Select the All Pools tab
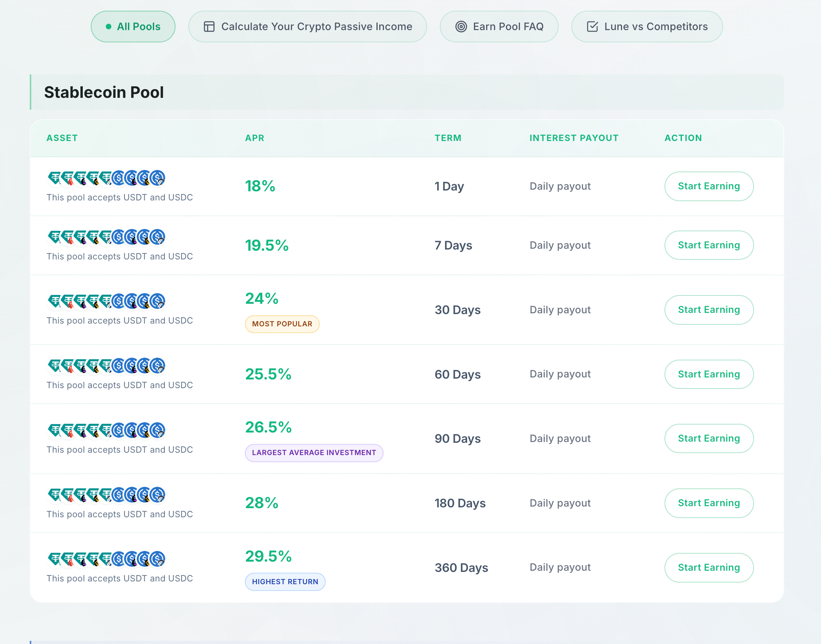Screen dimensions: 821x644 pyautogui.click(x=133, y=27)
